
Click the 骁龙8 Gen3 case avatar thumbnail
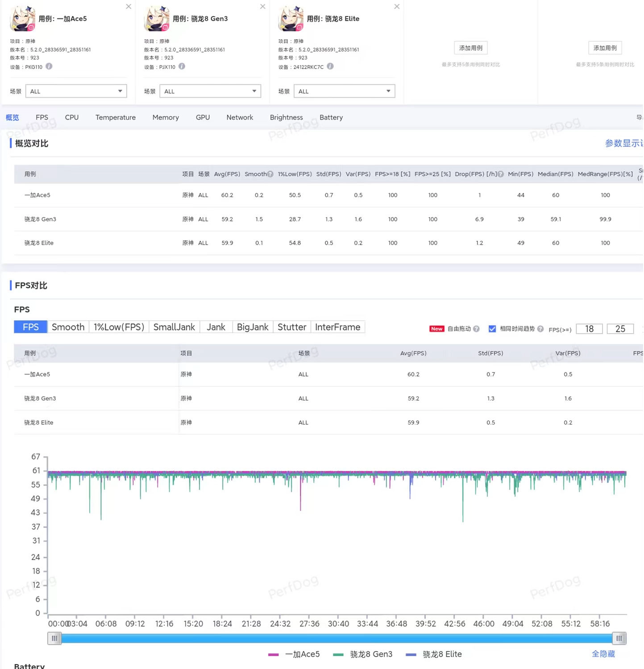[x=157, y=19]
